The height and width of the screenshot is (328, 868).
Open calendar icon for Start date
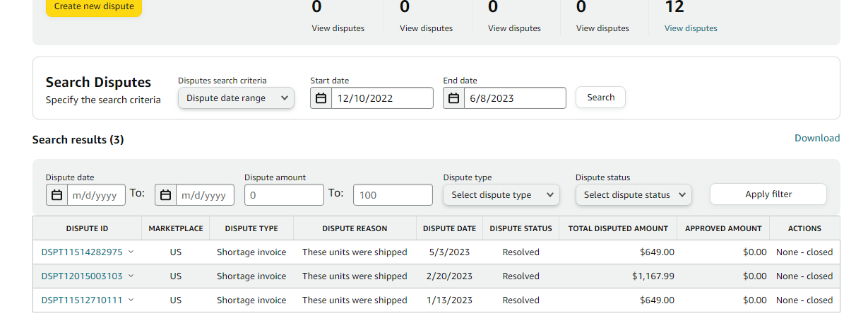point(321,98)
